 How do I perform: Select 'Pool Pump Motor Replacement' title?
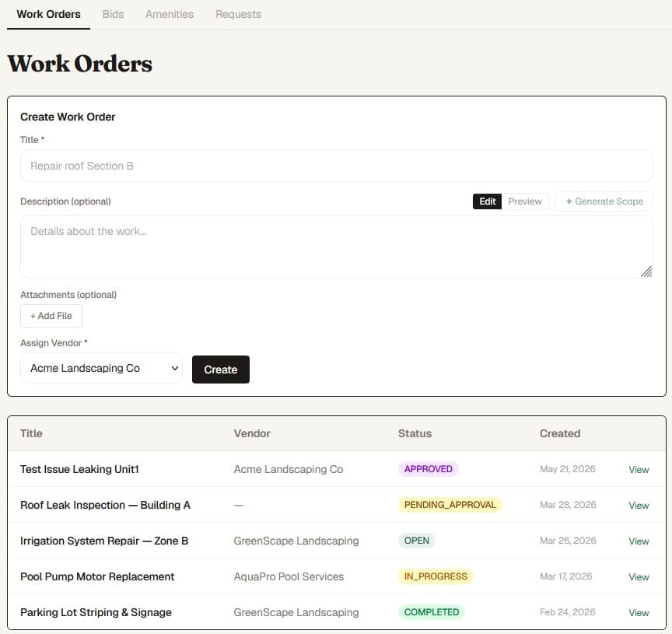click(97, 576)
